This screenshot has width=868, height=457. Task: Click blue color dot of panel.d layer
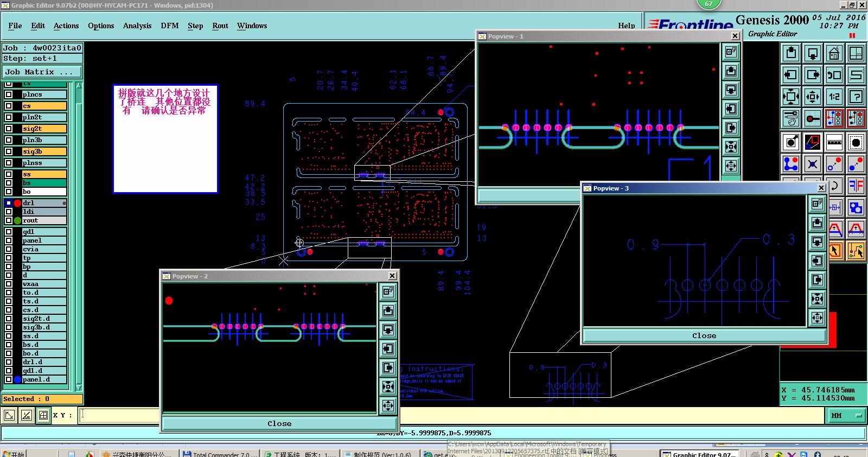point(17,379)
